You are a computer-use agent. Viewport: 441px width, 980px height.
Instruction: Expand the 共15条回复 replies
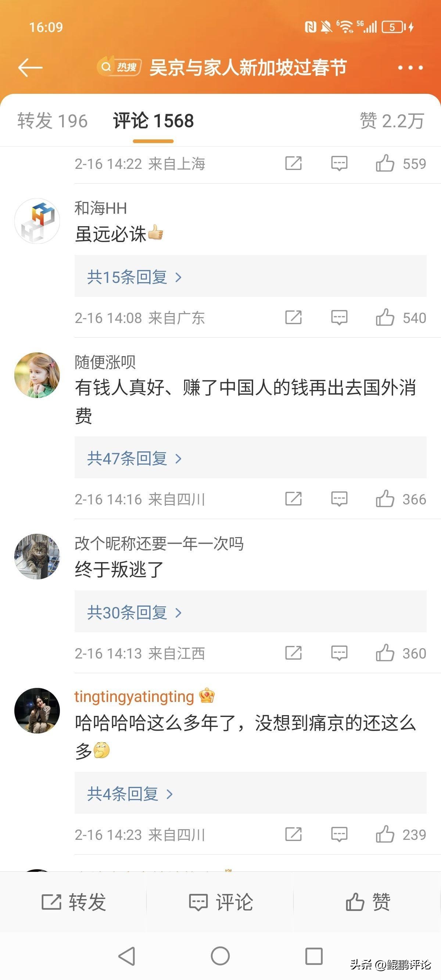point(134,277)
